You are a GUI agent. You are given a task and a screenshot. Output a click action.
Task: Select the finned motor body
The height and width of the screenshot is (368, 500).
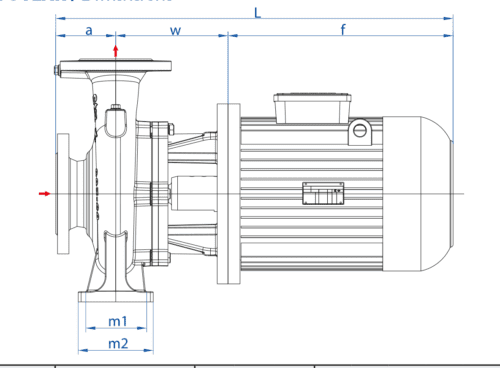(x=311, y=194)
